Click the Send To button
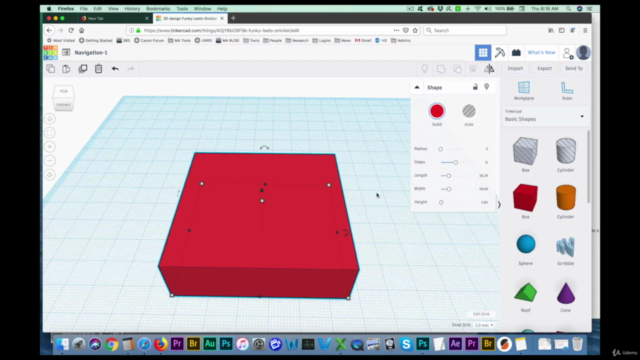The image size is (640, 360). (x=573, y=69)
